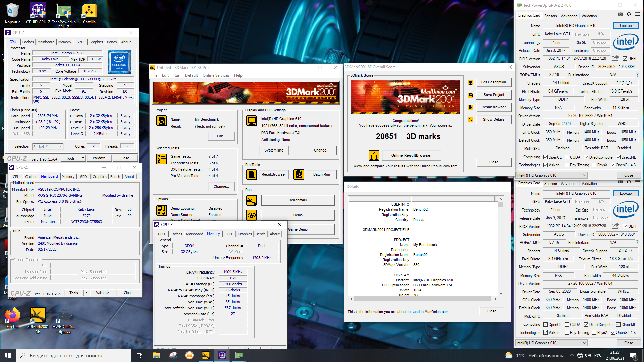Click Bus Interface question mark in top GPU-Z window

click(637, 75)
